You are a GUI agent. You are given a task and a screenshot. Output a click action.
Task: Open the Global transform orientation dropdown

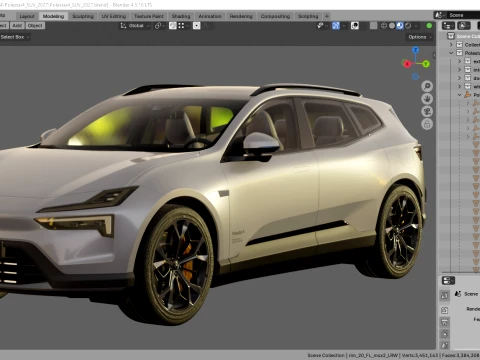pos(135,26)
